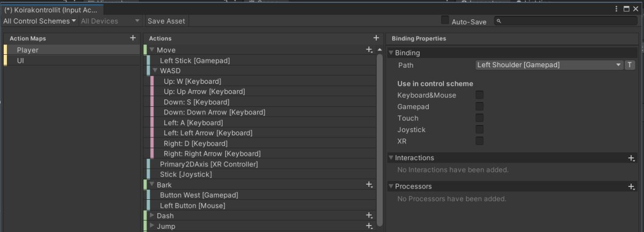Select the Koirakontrollit window tab
Screen dimensions: 644x232
[x=51, y=10]
